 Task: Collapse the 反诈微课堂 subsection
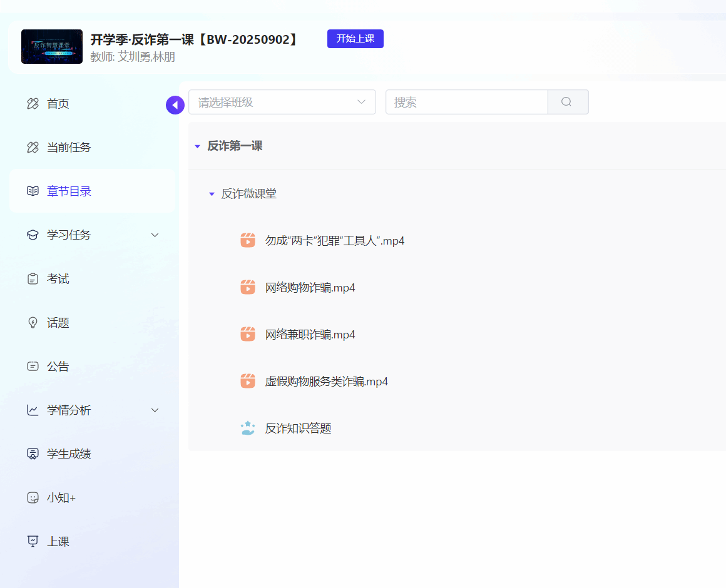click(x=212, y=194)
